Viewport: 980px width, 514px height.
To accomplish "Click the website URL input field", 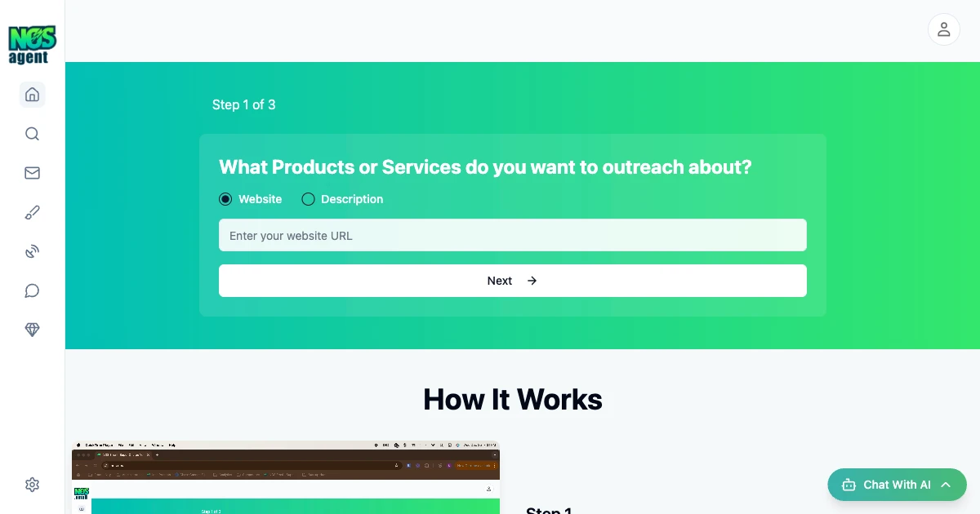I will tap(512, 235).
